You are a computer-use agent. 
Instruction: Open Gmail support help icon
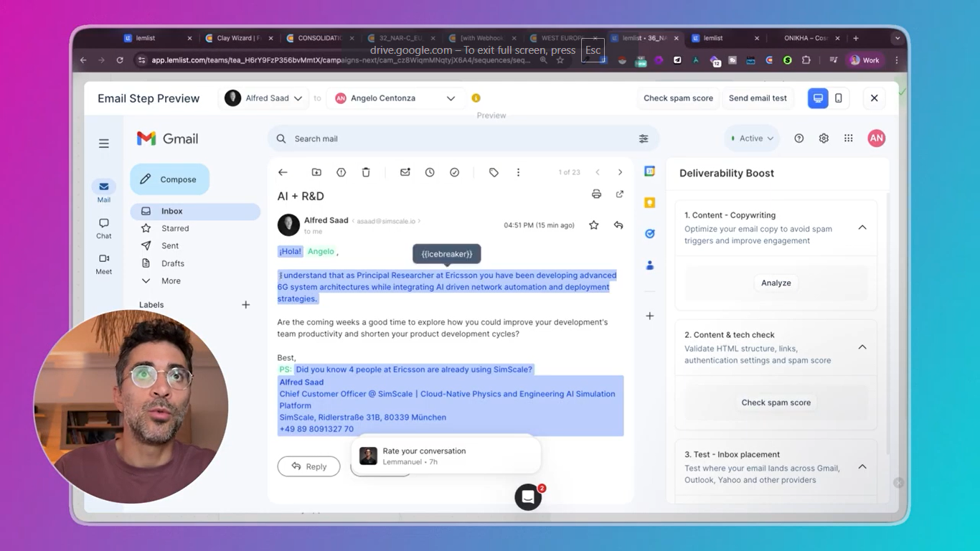click(x=799, y=138)
